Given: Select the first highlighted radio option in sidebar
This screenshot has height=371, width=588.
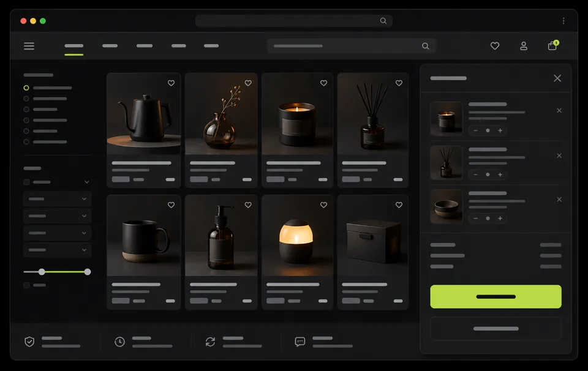Looking at the screenshot, I should click(x=26, y=88).
